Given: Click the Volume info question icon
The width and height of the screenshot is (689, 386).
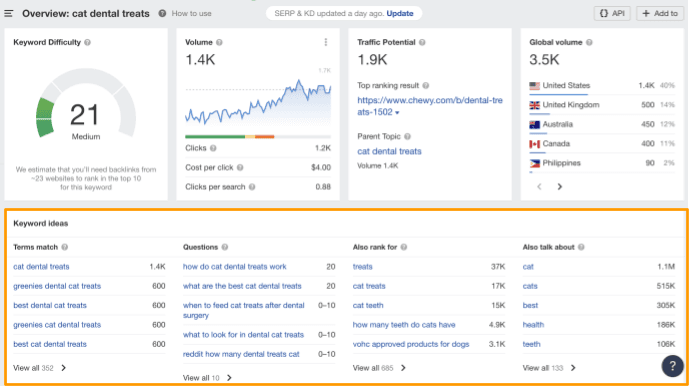Looking at the screenshot, I should pyautogui.click(x=219, y=42).
